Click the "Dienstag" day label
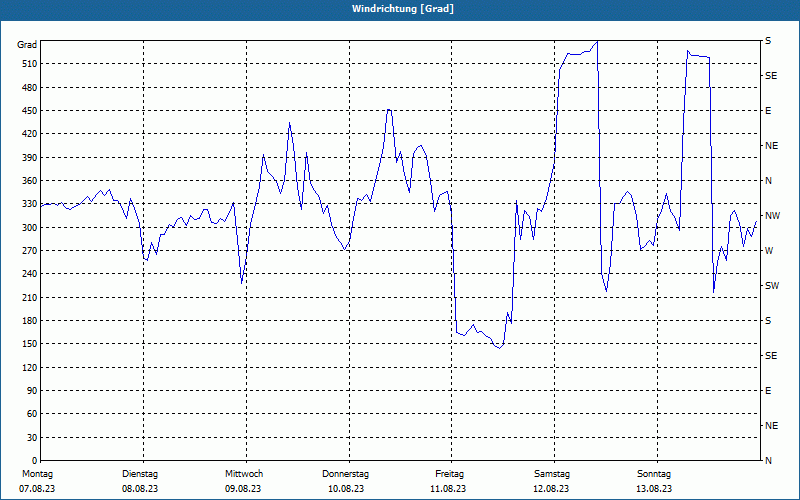Viewport: 800px width, 500px height. tap(140, 474)
